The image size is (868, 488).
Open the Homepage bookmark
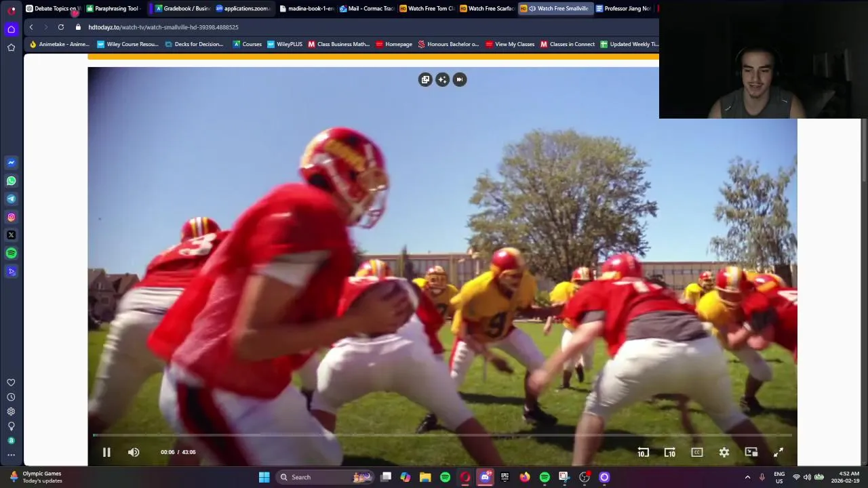[394, 44]
